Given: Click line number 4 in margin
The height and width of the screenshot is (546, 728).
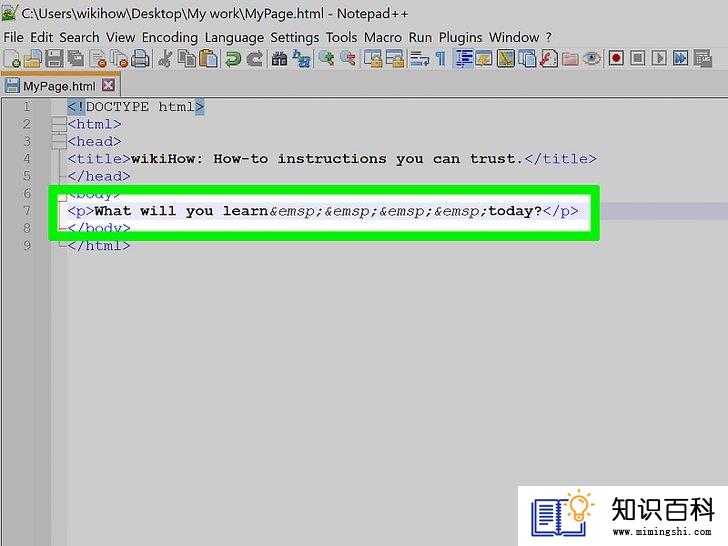Looking at the screenshot, I should point(26,159).
